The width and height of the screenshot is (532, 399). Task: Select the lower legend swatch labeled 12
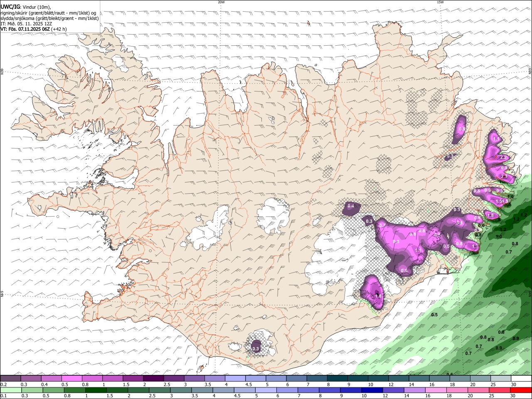pos(394,390)
